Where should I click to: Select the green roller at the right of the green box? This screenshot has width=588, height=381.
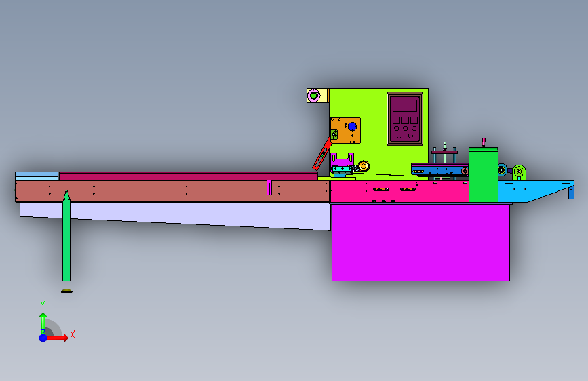520,172
